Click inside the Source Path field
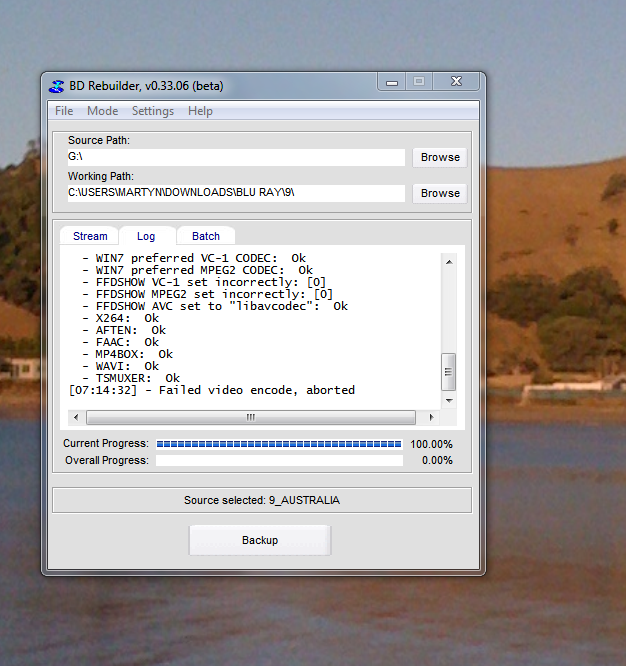 236,157
